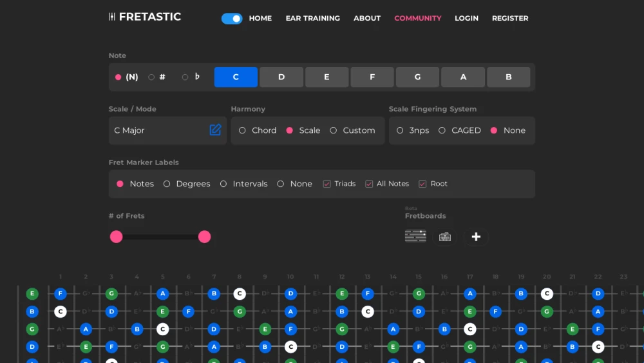
Task: Select Degrees fret marker labels
Action: click(x=167, y=184)
